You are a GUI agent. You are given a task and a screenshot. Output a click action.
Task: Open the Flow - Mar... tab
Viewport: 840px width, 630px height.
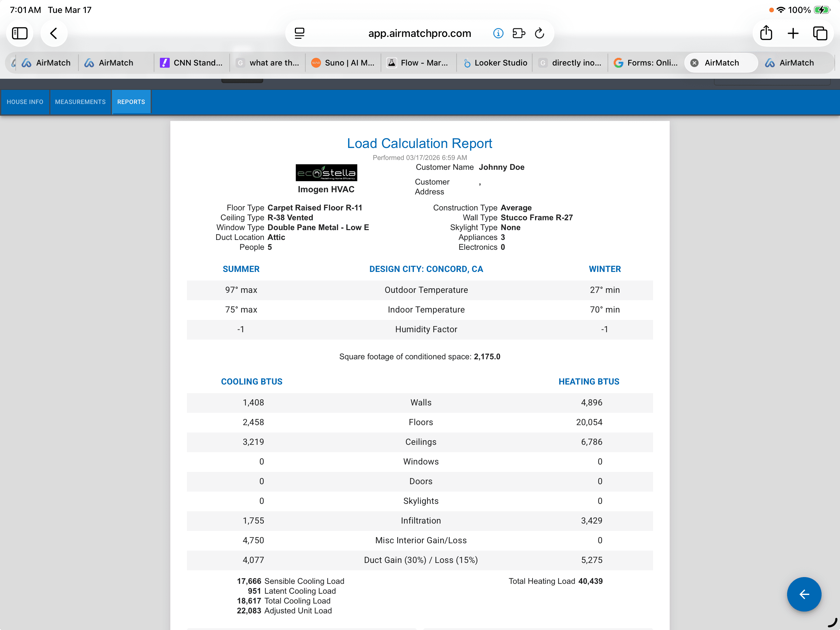click(418, 63)
